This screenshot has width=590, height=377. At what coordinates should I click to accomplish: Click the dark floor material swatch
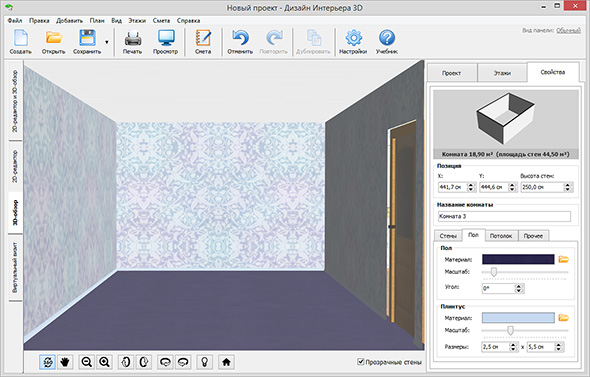tap(518, 259)
